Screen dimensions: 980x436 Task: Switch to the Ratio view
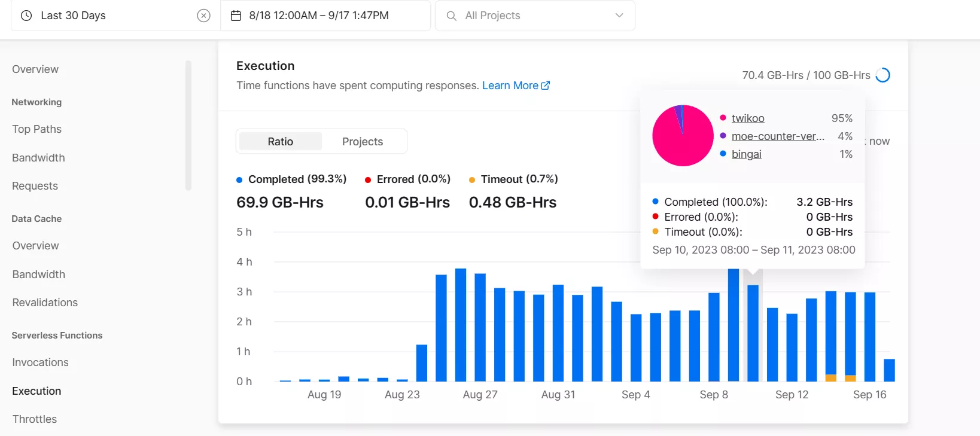tap(280, 142)
